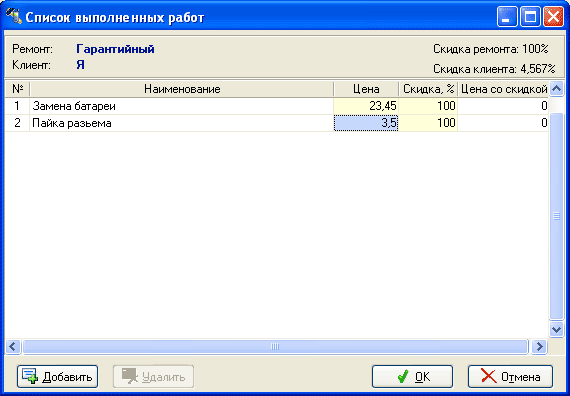Click the row number 2 cell

17,123
